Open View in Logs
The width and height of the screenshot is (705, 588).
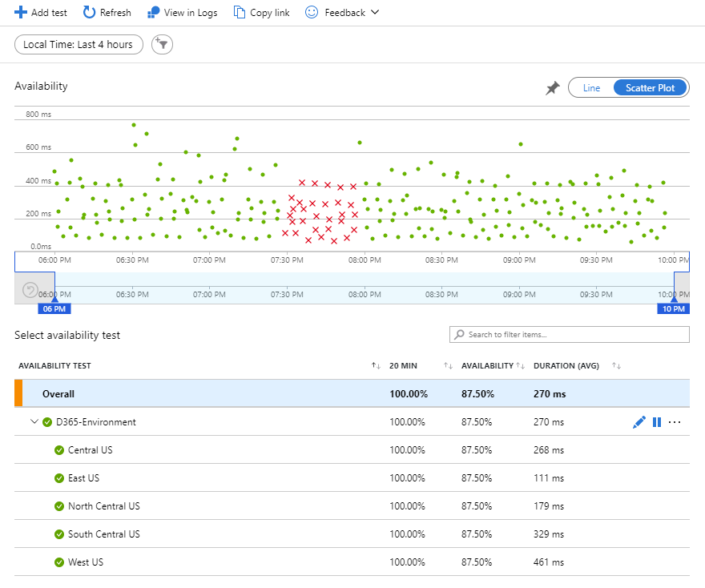[154, 13]
